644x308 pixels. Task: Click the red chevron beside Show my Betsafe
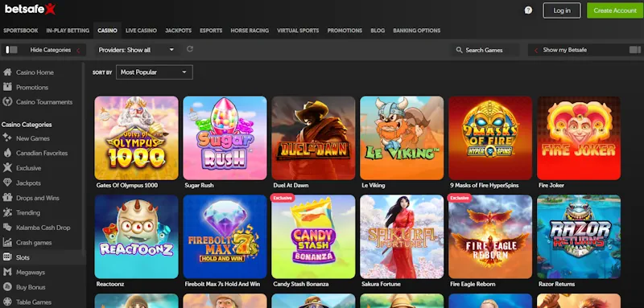(x=535, y=51)
